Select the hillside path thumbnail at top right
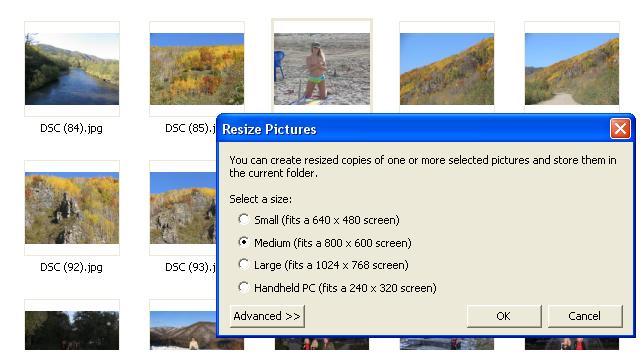This screenshot has height=364, width=642. point(572,69)
